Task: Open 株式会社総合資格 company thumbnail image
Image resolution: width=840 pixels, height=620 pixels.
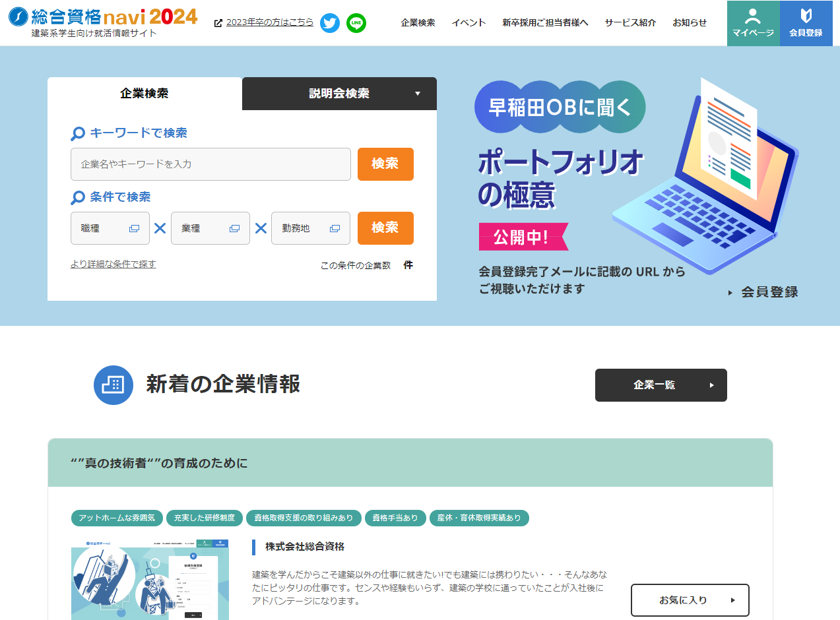Action: (150, 580)
